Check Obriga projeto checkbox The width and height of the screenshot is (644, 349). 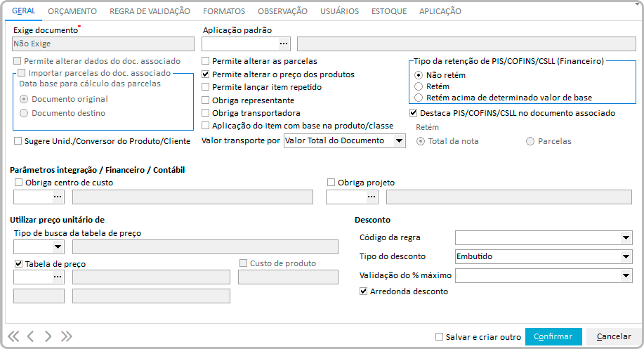(331, 183)
